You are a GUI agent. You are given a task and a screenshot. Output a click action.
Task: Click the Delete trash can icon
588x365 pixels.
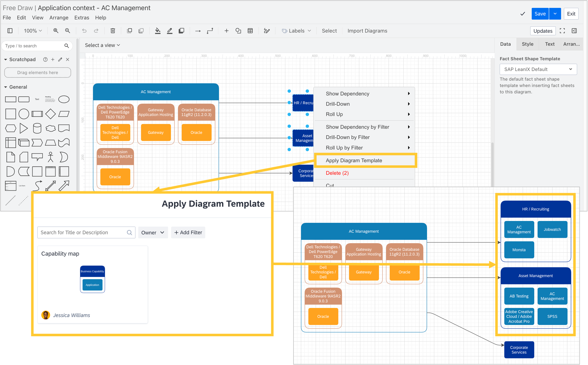113,31
